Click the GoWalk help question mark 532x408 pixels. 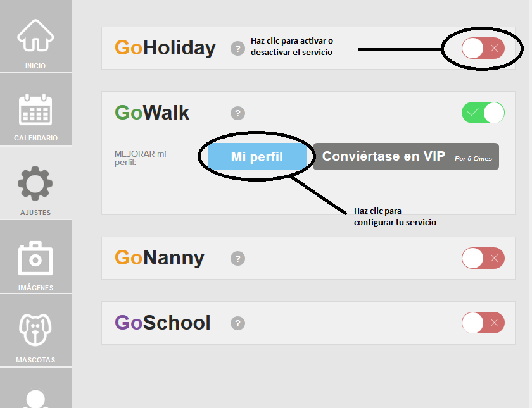(x=237, y=113)
